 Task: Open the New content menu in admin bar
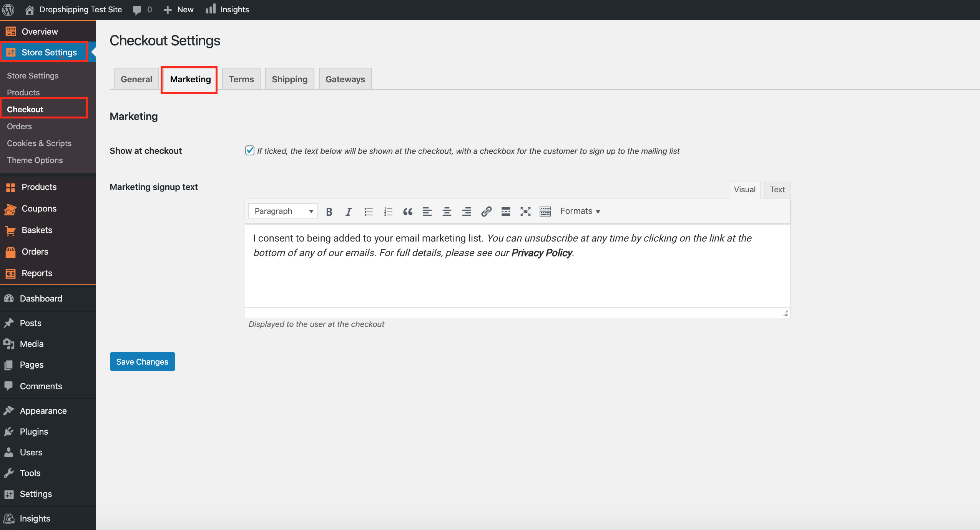[x=179, y=10]
